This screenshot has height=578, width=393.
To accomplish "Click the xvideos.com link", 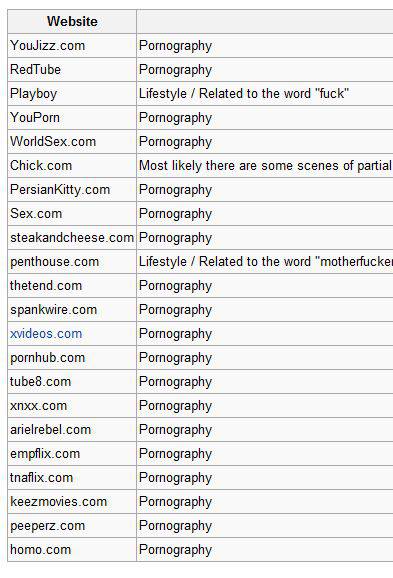I will (46, 334).
